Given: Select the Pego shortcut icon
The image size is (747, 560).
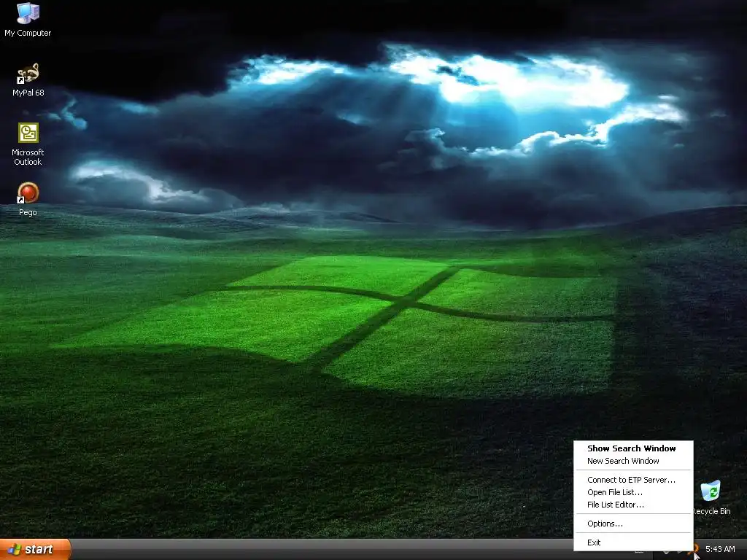Looking at the screenshot, I should point(28,199).
